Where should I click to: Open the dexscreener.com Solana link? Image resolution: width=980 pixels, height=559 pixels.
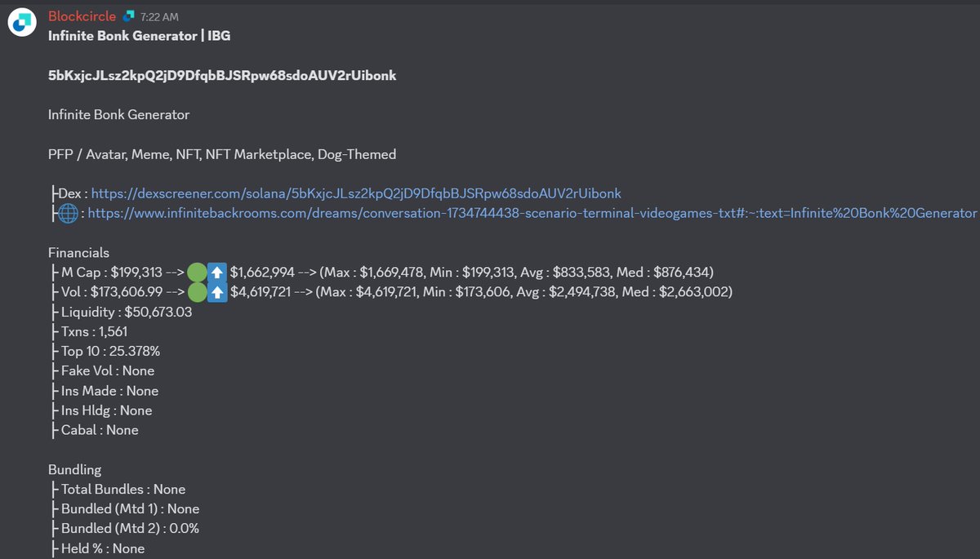pyautogui.click(x=356, y=193)
